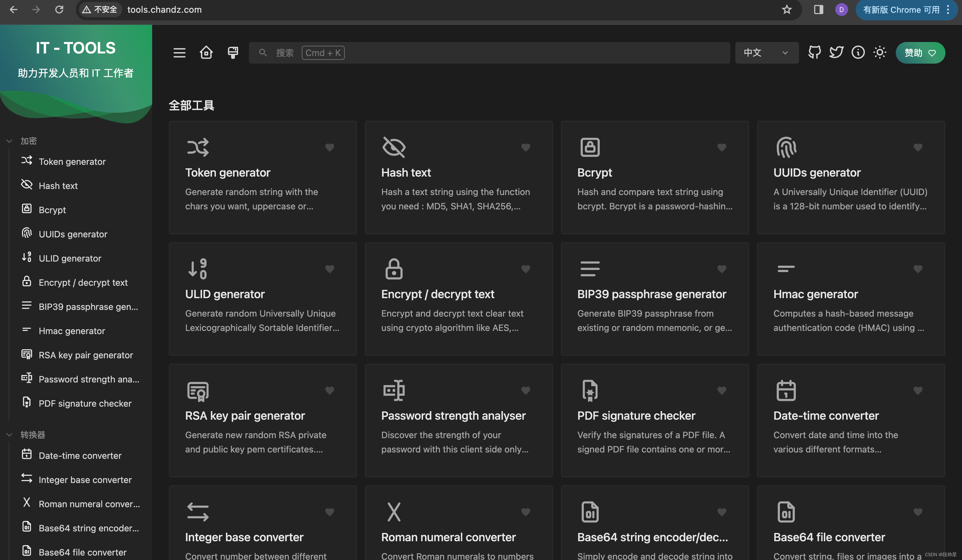Bookmark this page with the star icon
The image size is (962, 560).
click(786, 10)
